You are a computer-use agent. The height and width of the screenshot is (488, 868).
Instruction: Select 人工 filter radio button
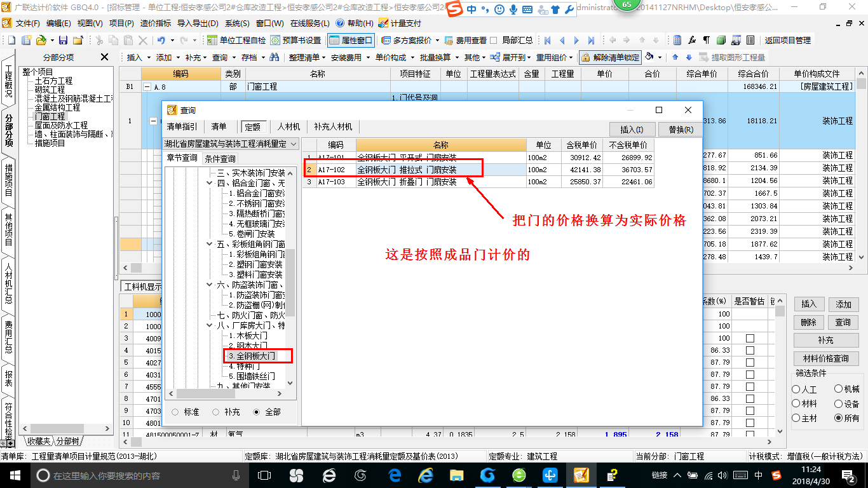[796, 390]
